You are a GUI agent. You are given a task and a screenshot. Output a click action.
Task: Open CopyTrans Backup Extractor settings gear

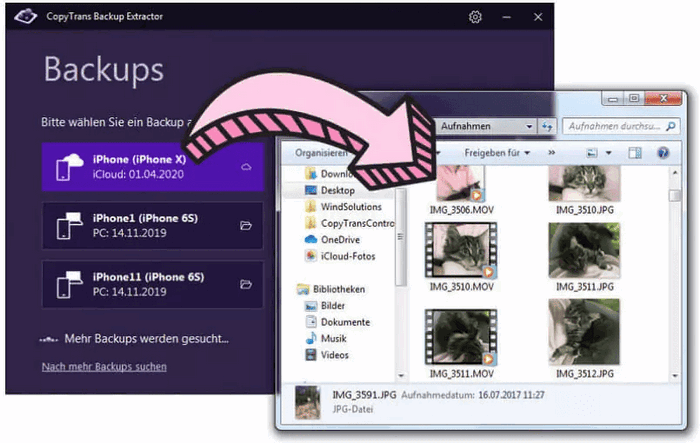(x=475, y=17)
